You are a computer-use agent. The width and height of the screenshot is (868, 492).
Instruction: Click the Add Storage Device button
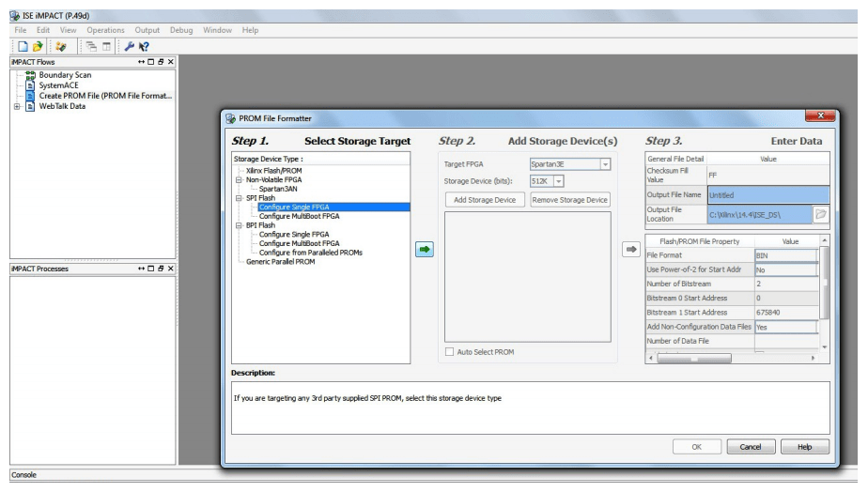click(x=483, y=199)
